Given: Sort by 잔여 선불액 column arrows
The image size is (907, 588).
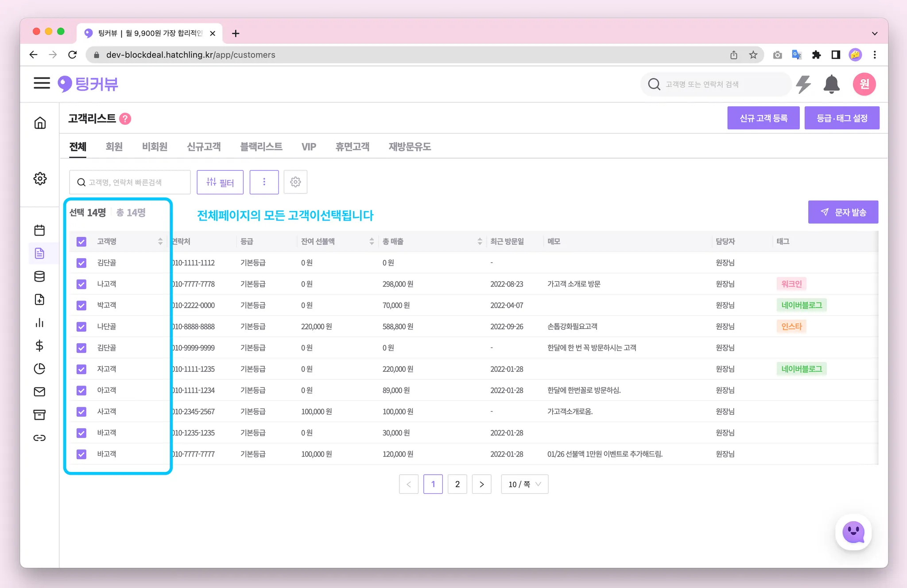Looking at the screenshot, I should click(x=372, y=242).
